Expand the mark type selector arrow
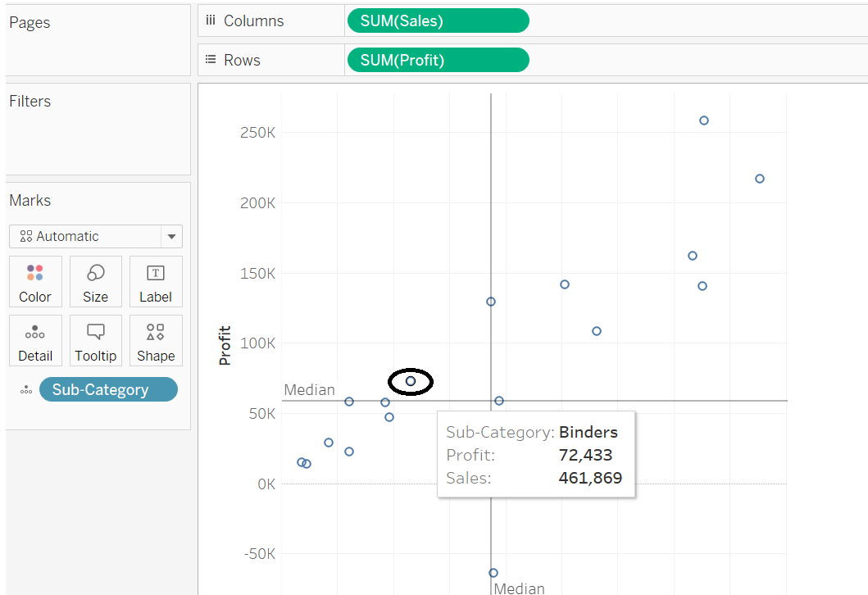 pyautogui.click(x=171, y=236)
